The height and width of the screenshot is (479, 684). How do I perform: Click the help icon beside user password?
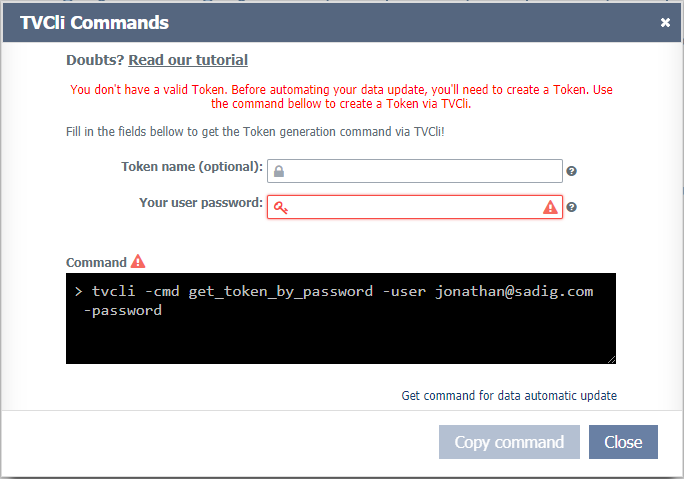pyautogui.click(x=572, y=208)
